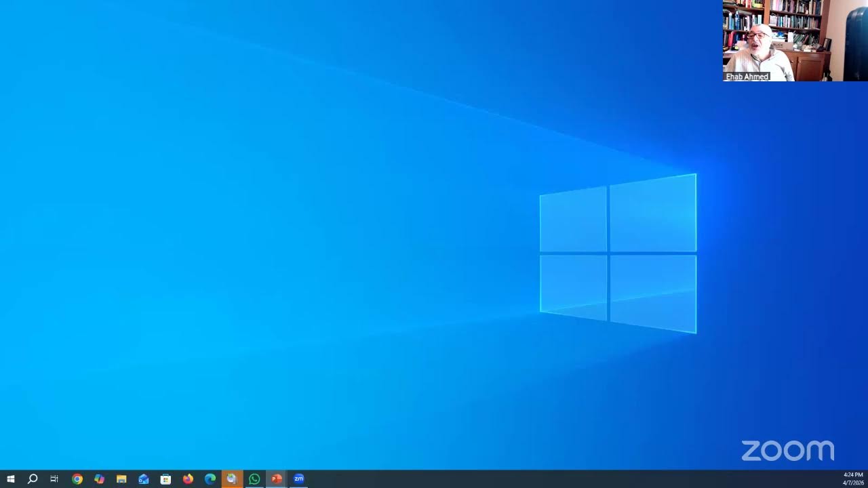Launch Microsoft Edge from the taskbar
The image size is (868, 488).
pyautogui.click(x=210, y=479)
